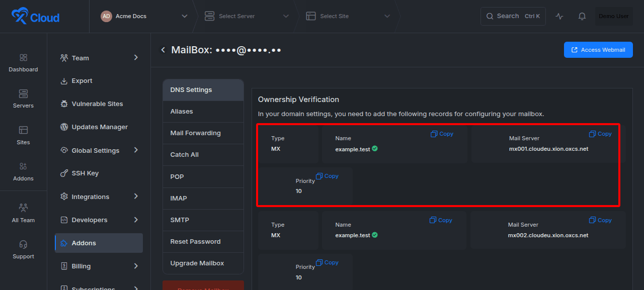Image resolution: width=644 pixels, height=290 pixels.
Task: Copy the Name of the mx001 record
Action: pyautogui.click(x=442, y=134)
